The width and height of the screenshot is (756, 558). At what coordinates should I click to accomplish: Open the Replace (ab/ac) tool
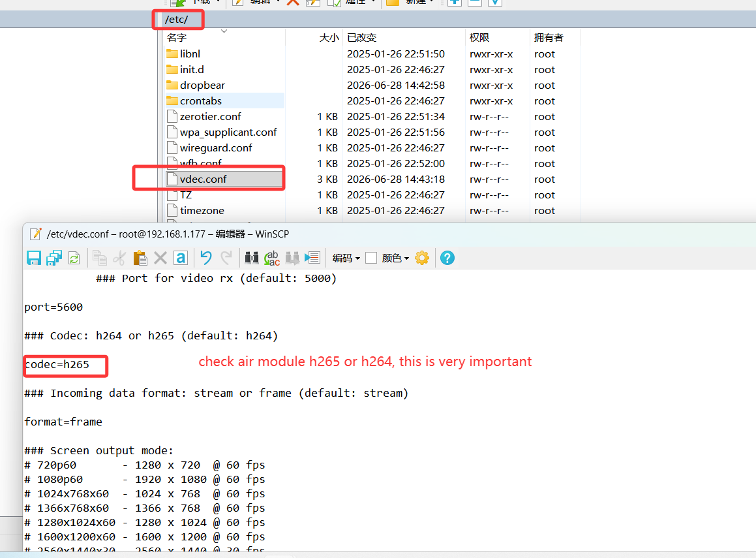pos(272,258)
